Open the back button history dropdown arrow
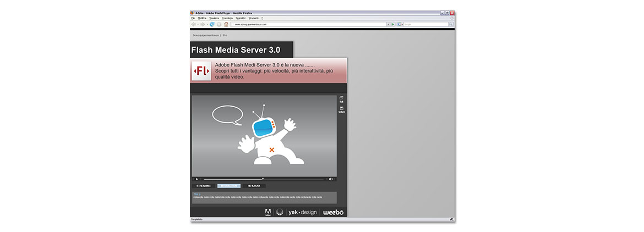644x232 pixels. (x=198, y=25)
